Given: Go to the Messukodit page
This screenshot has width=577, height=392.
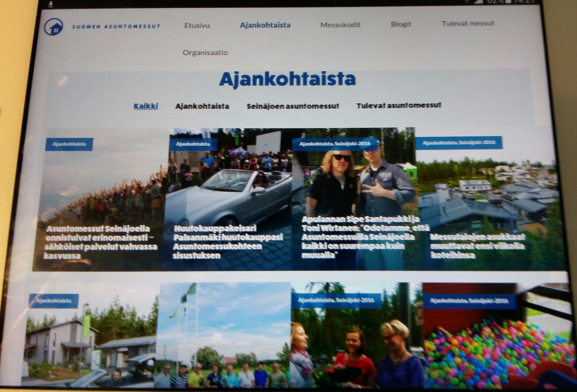Looking at the screenshot, I should tap(340, 25).
